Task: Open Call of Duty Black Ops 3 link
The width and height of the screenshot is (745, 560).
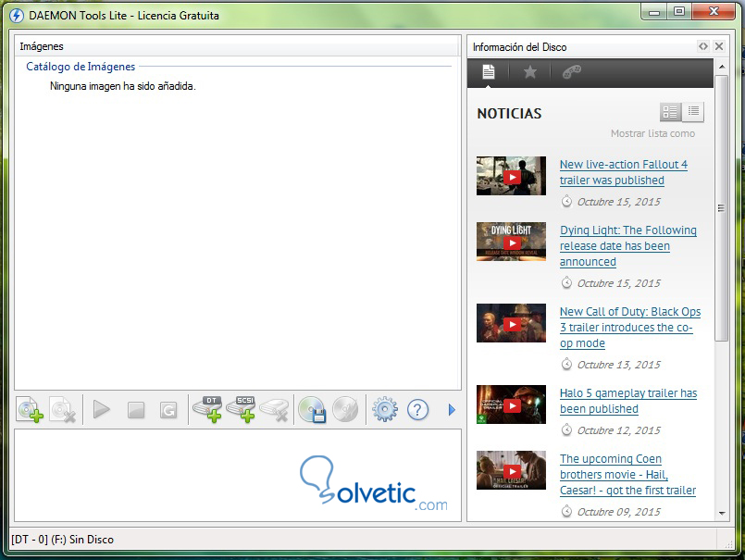Action: click(630, 327)
